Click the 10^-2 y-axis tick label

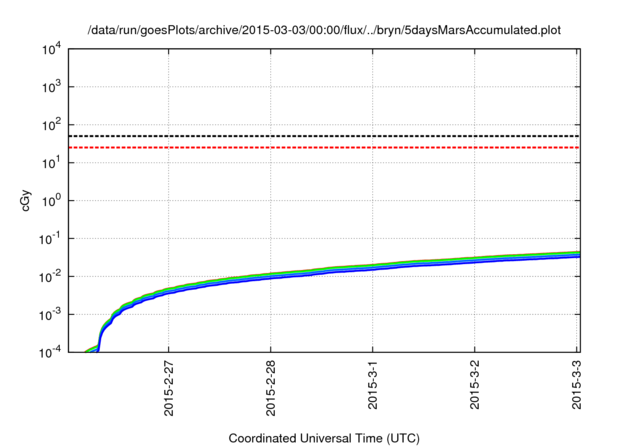[49, 277]
